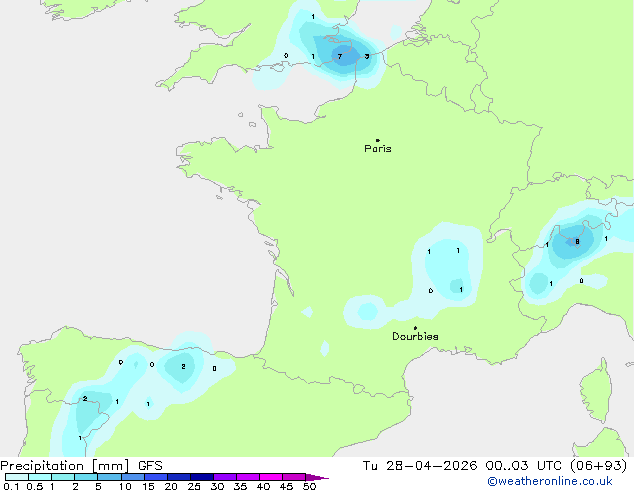Pick the 40–45 mm magenta legend swatch
The image size is (634, 490).
pos(271,477)
